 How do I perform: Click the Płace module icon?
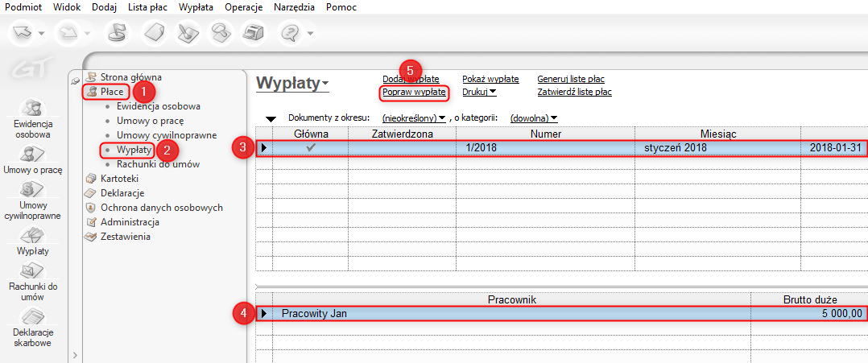pyautogui.click(x=90, y=91)
